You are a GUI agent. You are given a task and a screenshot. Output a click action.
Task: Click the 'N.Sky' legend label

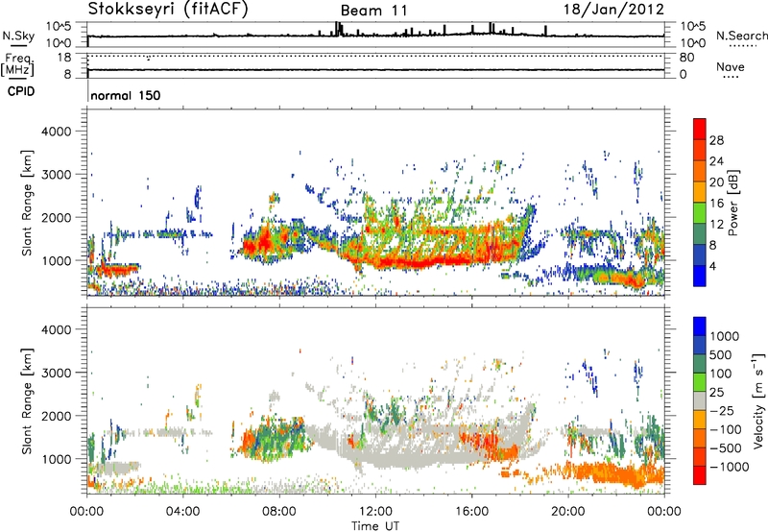click(18, 36)
